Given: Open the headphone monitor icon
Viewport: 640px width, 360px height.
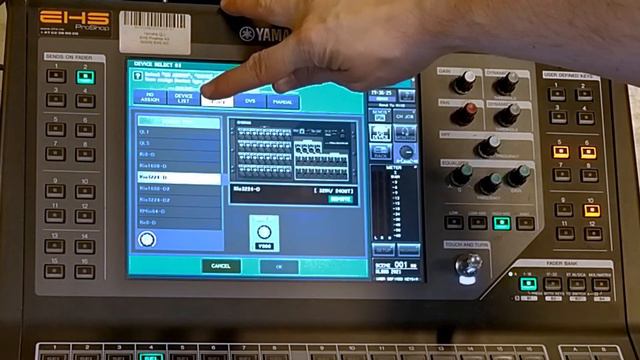Looking at the screenshot, I should pos(405,133).
